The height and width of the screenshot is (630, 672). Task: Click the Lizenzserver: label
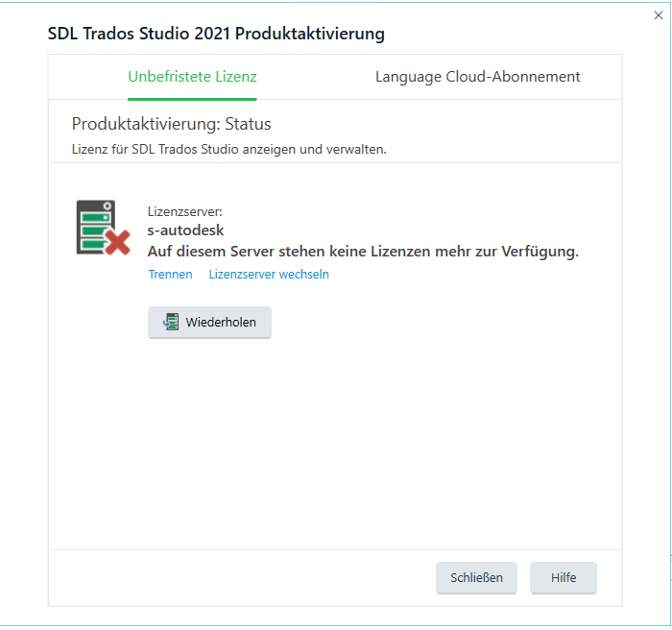184,211
